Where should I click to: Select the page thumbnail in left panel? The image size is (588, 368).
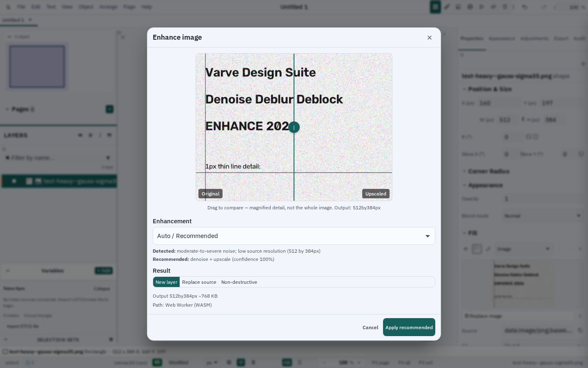coord(37,67)
